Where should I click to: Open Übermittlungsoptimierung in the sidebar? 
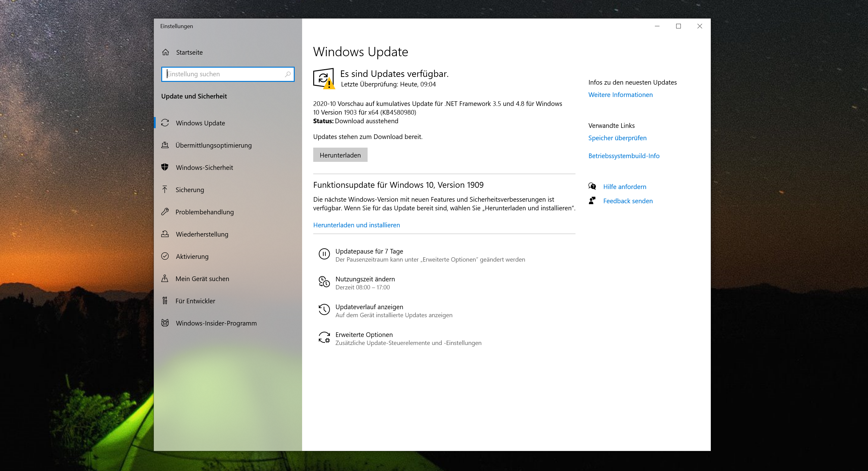coord(213,145)
